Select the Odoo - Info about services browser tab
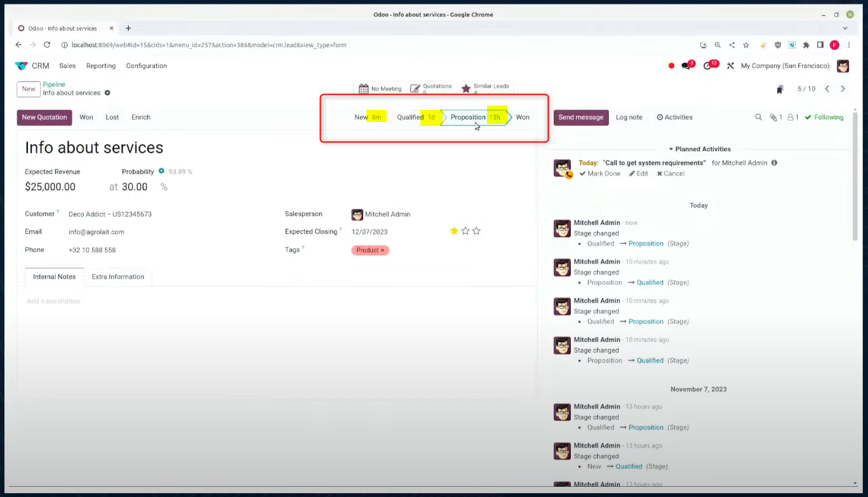868x497 pixels. [66, 28]
